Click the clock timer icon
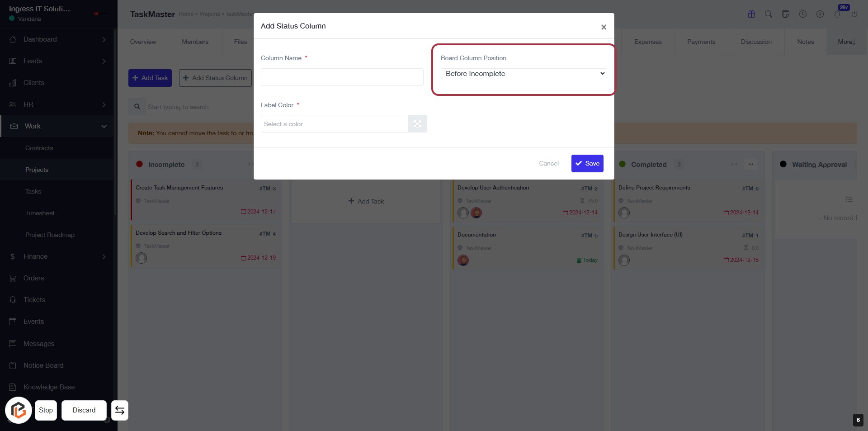Screen dimensions: 868x431 click(x=803, y=14)
